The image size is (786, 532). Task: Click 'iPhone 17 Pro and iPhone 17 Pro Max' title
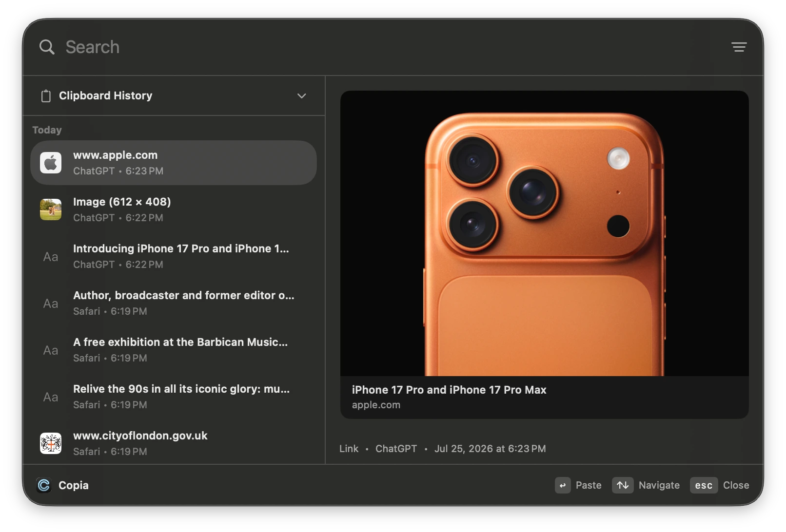(449, 390)
